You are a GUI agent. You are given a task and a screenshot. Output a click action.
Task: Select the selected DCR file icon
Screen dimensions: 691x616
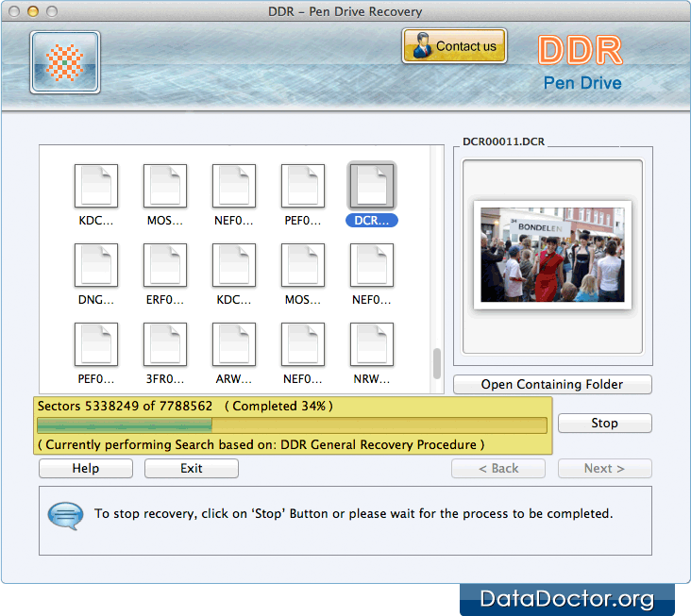click(372, 186)
